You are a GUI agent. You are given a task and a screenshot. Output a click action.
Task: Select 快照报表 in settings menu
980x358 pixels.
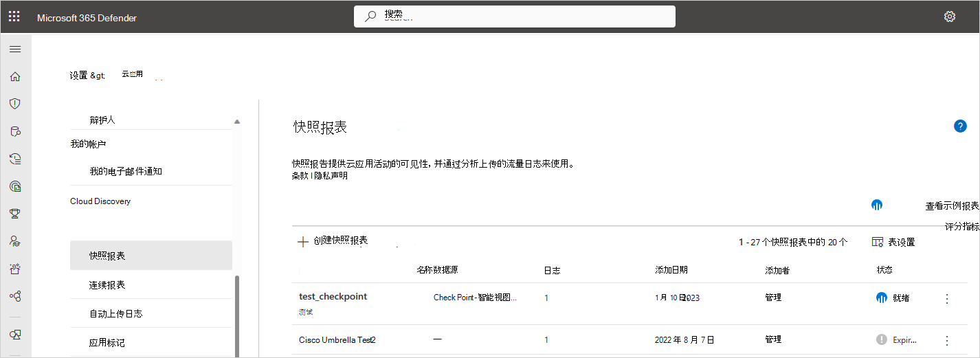pyautogui.click(x=151, y=256)
